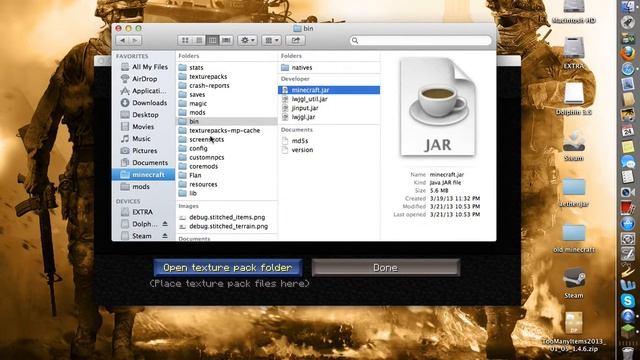
Task: Select the customnpcs folder
Action: pos(202,157)
